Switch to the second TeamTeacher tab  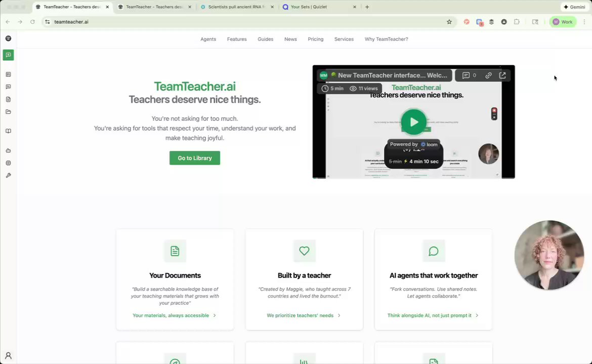click(155, 7)
